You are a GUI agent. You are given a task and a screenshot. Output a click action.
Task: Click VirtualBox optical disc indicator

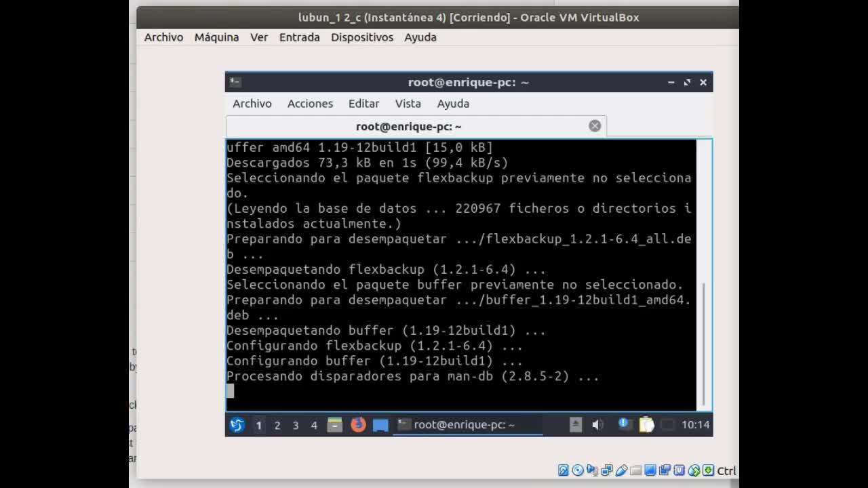pos(578,470)
